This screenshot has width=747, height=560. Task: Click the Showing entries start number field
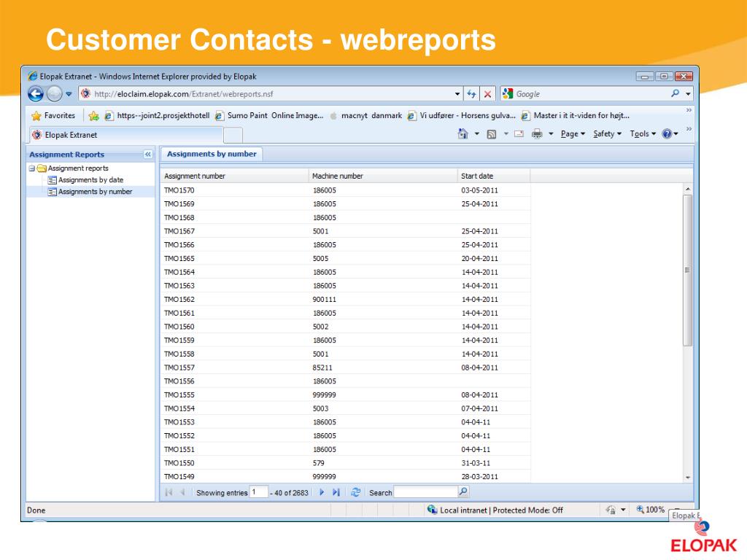259,492
